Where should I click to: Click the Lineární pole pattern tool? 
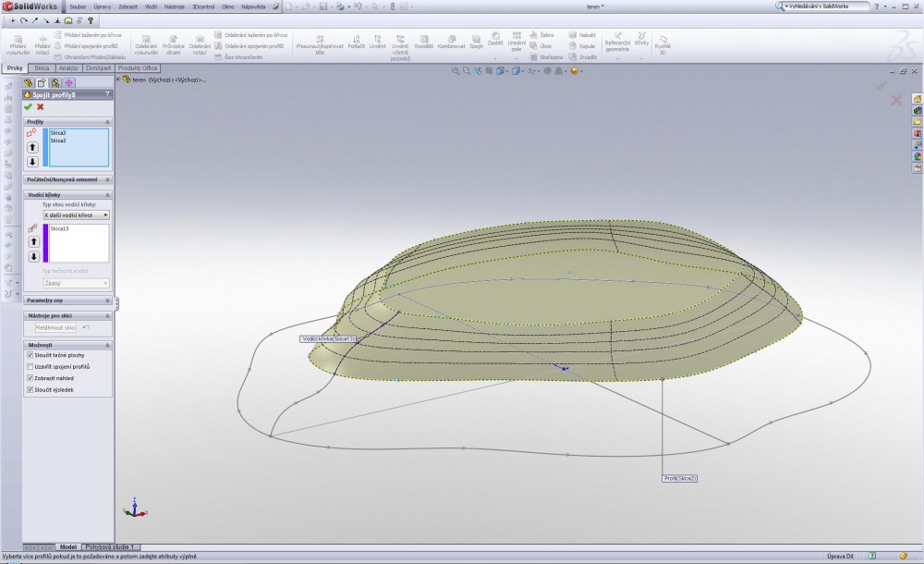pyautogui.click(x=517, y=42)
